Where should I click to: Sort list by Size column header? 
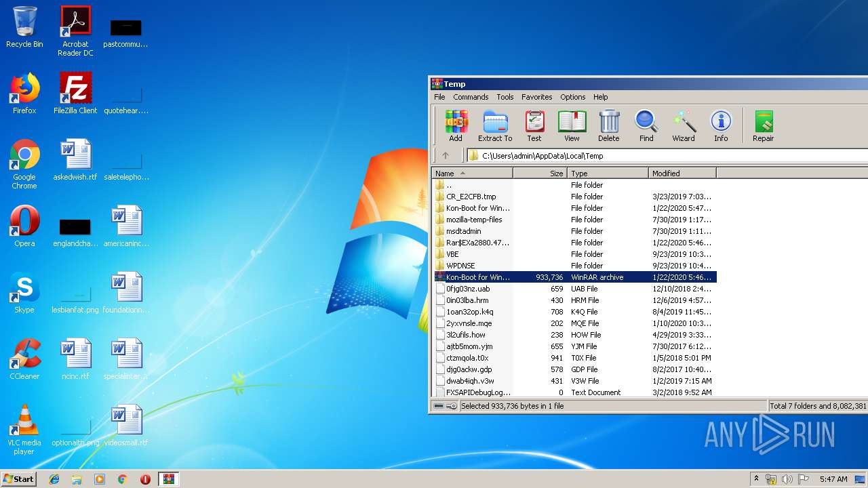(x=540, y=174)
